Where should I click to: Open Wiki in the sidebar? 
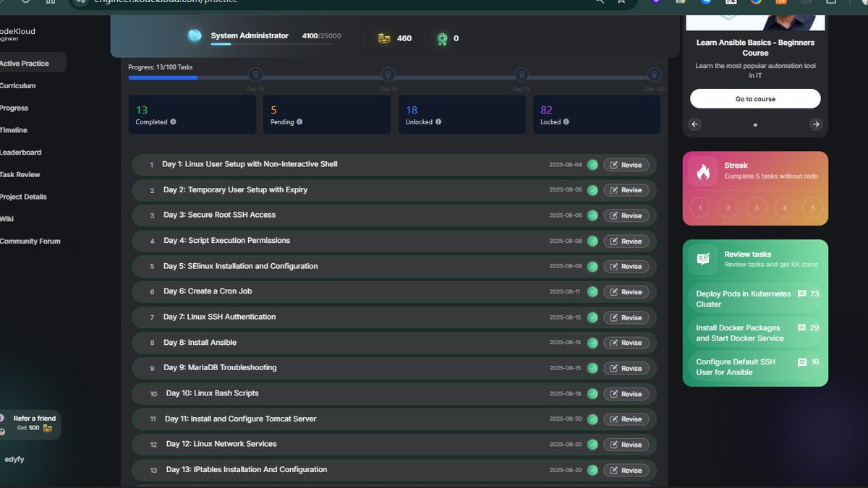[7, 219]
